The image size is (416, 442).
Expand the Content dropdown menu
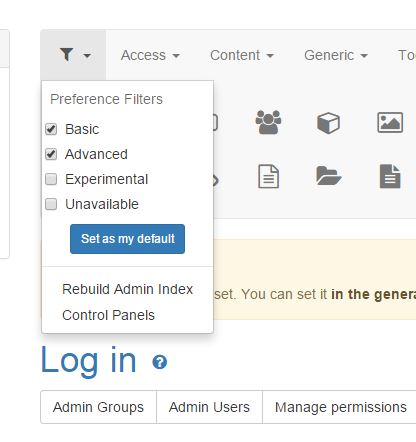click(242, 55)
